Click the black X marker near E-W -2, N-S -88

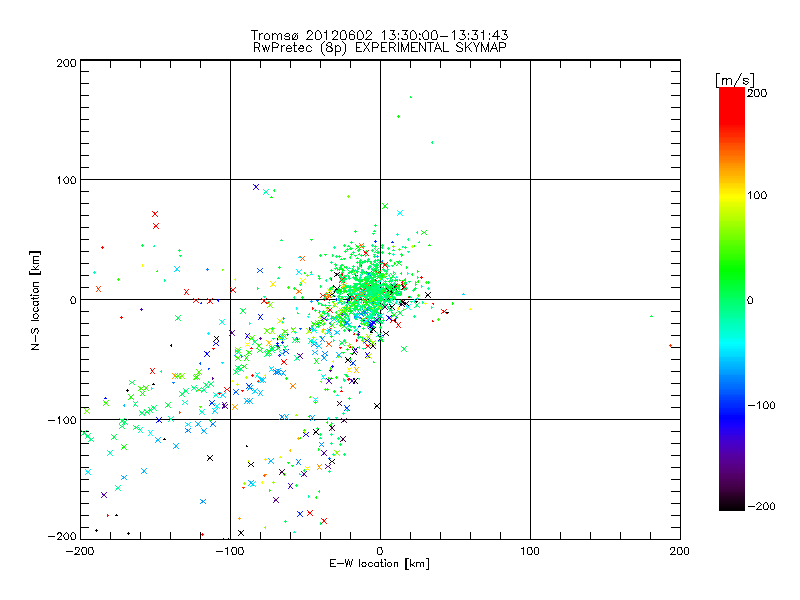pyautogui.click(x=377, y=406)
